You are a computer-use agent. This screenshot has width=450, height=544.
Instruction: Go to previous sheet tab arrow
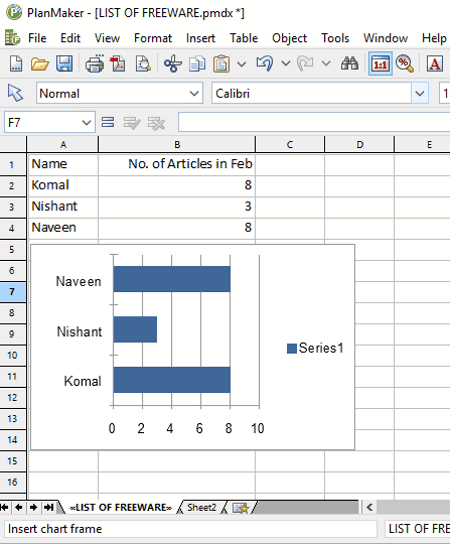[19, 507]
